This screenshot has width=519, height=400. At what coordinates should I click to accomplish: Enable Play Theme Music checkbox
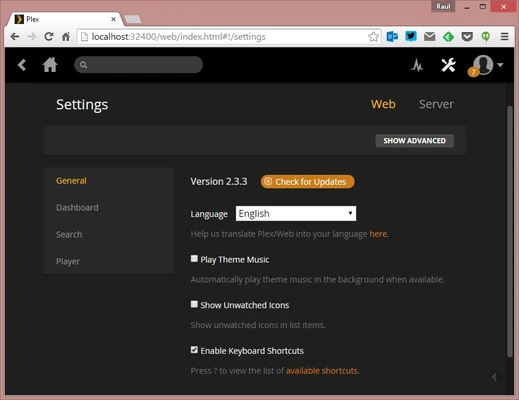(x=194, y=259)
